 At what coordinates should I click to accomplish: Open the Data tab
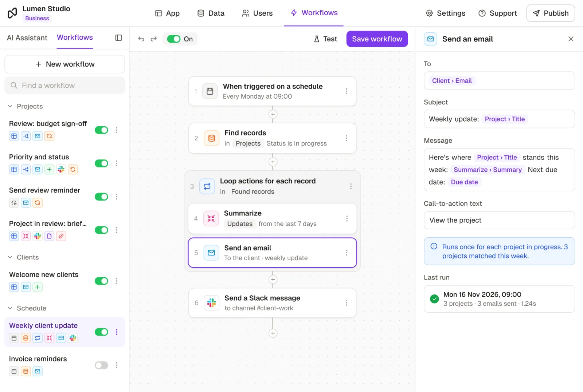211,13
